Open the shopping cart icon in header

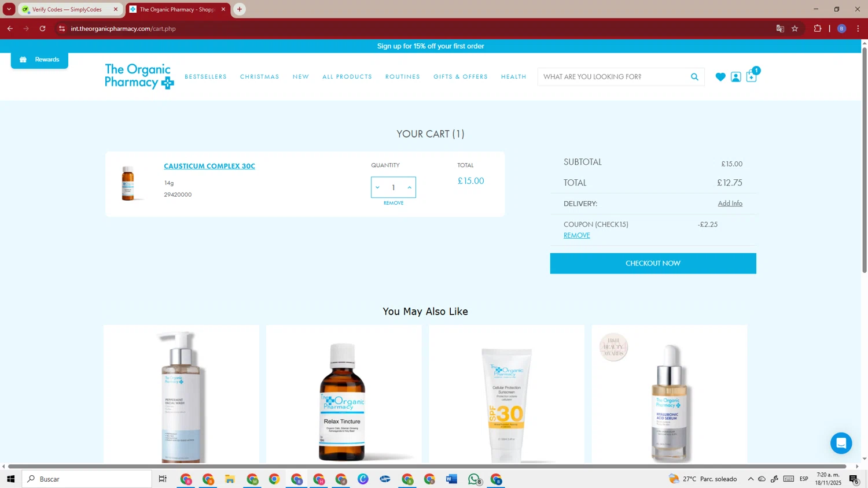point(752,76)
